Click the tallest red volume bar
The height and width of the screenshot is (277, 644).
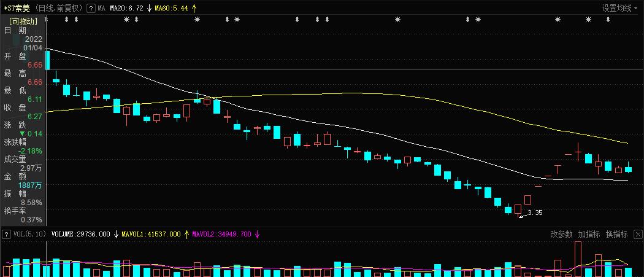578,259
